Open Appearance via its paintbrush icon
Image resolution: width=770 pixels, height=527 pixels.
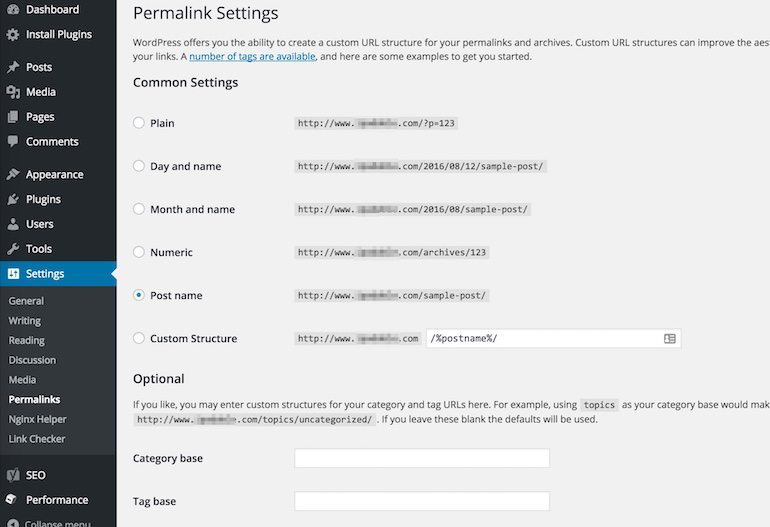tap(13, 174)
